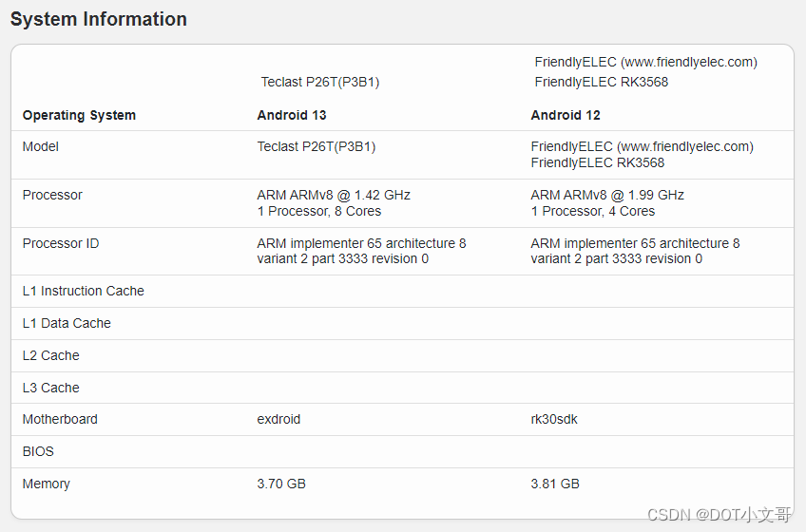Viewport: 806px width, 532px height.
Task: Select the FriendlyELEC processor ID value
Action: (635, 251)
